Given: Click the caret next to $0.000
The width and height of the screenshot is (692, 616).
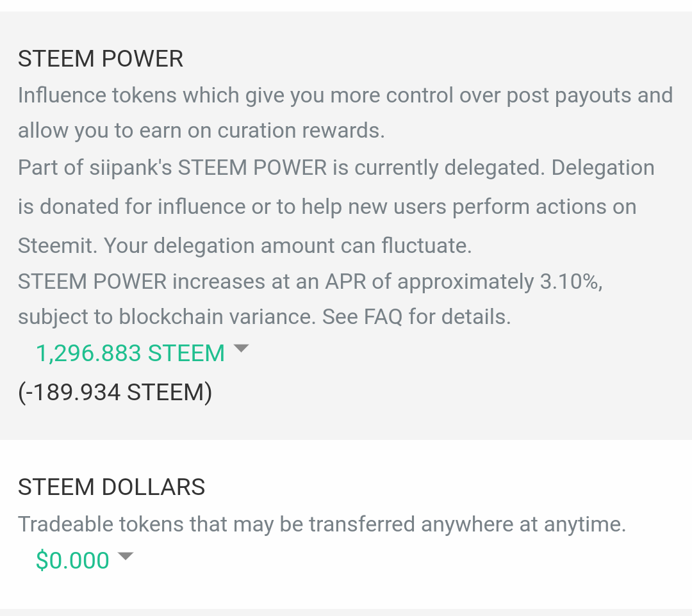Looking at the screenshot, I should coord(126,556).
